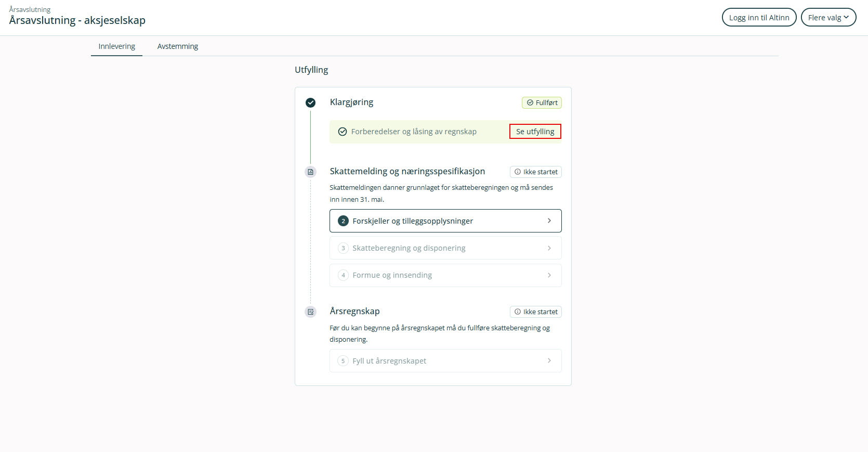Click the Fullført status badge
The image size is (868, 452).
[x=542, y=102]
